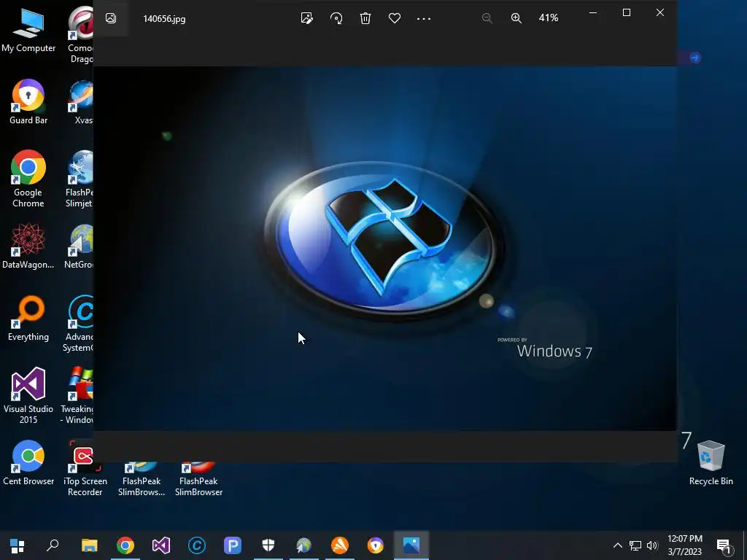Open Visual Studio 2015 desktop shortcut
747x560 pixels.
(x=28, y=395)
